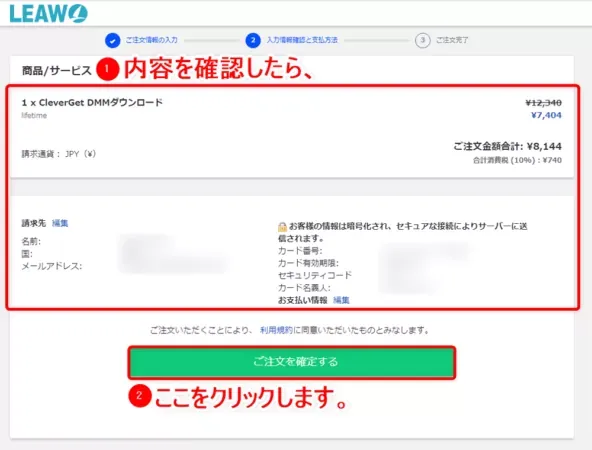Click the メールアドレス label

52,267
